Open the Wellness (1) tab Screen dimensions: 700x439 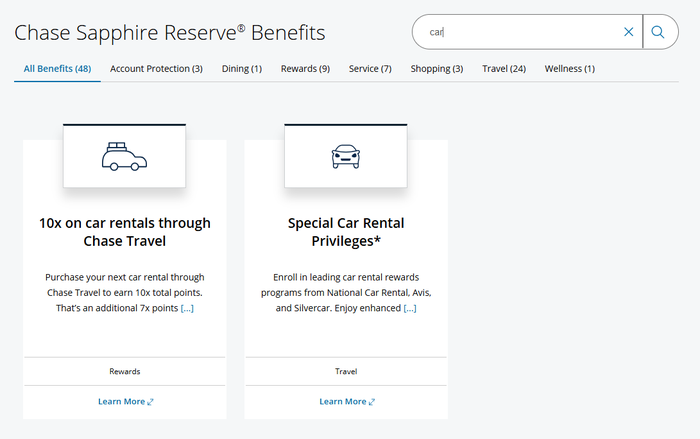(569, 69)
